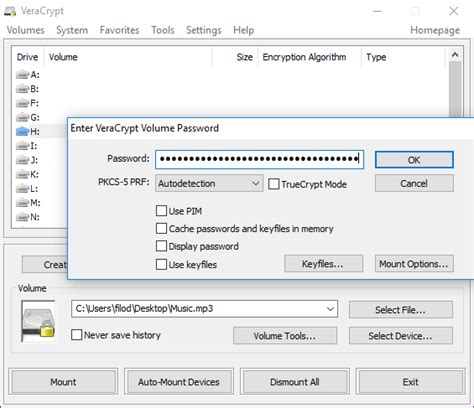This screenshot has height=408, width=474.
Task: Enable Never save history checkbox
Action: [77, 335]
